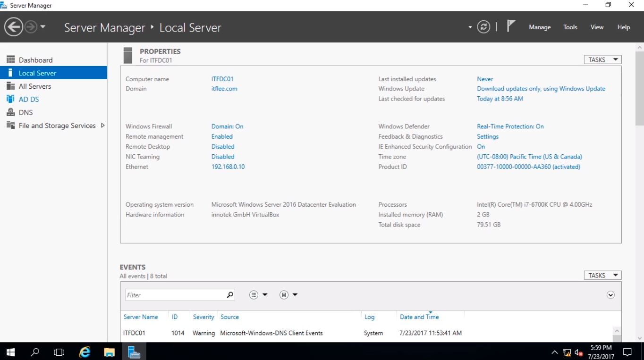Select AD DS in the sidebar
The height and width of the screenshot is (360, 644).
click(29, 100)
